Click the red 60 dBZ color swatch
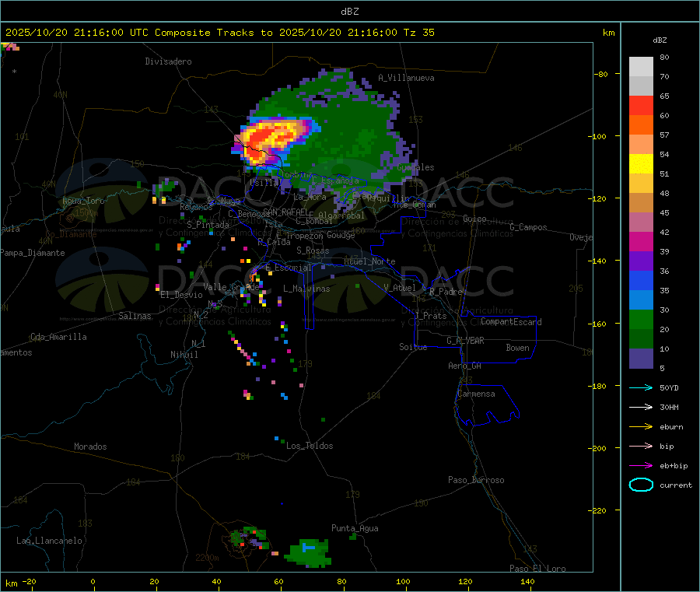This screenshot has width=700, height=592. coord(641,105)
